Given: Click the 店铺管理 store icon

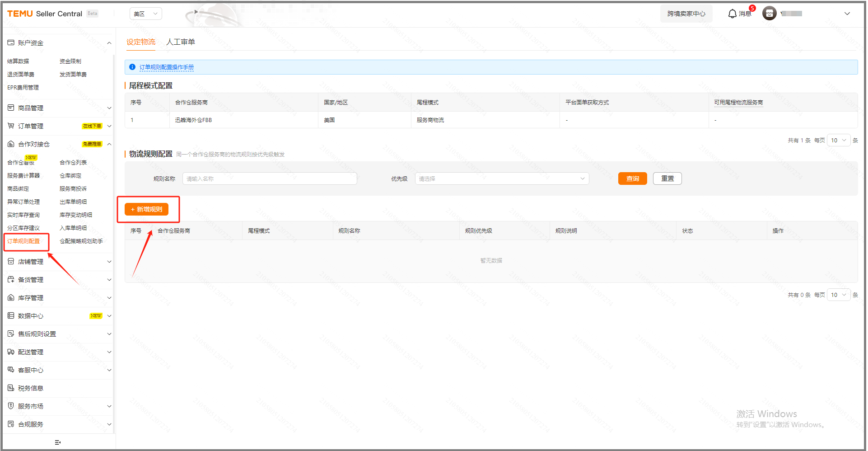Looking at the screenshot, I should (x=11, y=262).
